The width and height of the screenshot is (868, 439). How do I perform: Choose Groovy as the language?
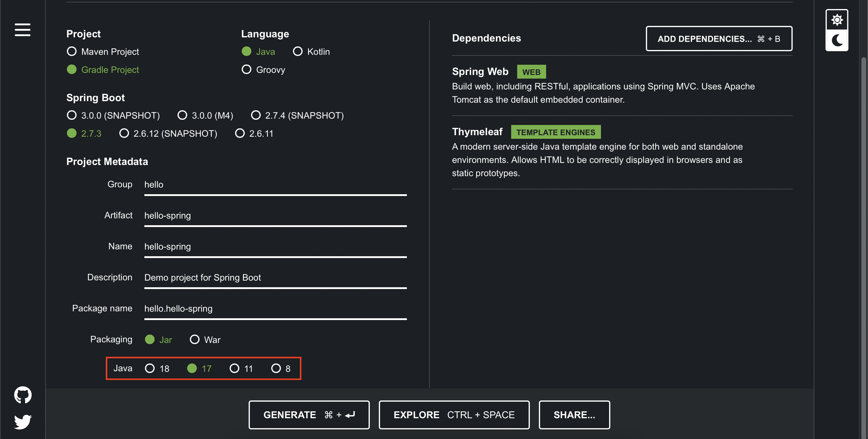(x=246, y=70)
